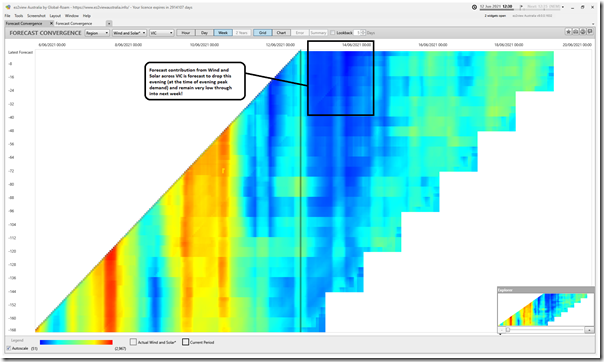Image resolution: width=604 pixels, height=362 pixels.
Task: Toggle the Autoscale checkbox
Action: [x=8, y=348]
